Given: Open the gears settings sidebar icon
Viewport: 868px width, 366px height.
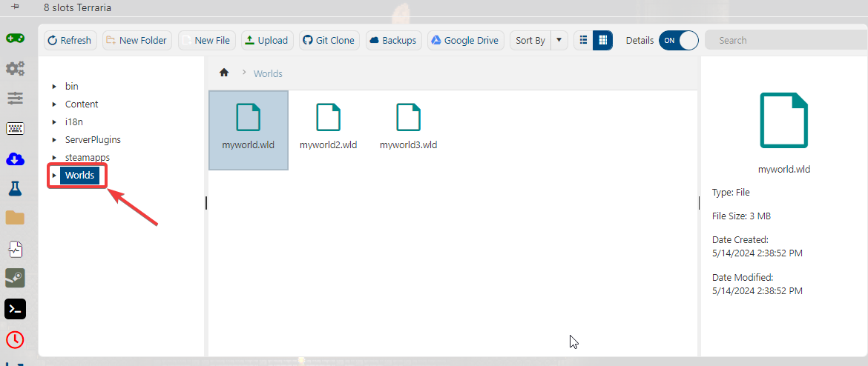Looking at the screenshot, I should pos(15,69).
